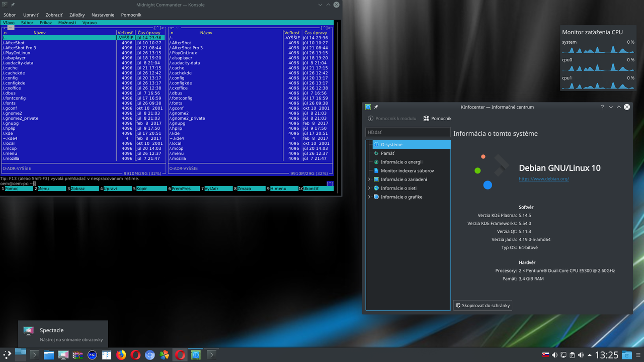Open the clipboard tray icon

(x=572, y=355)
